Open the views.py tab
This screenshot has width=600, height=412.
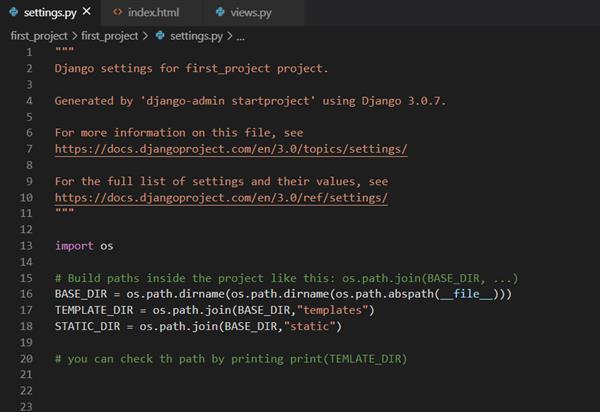point(247,12)
